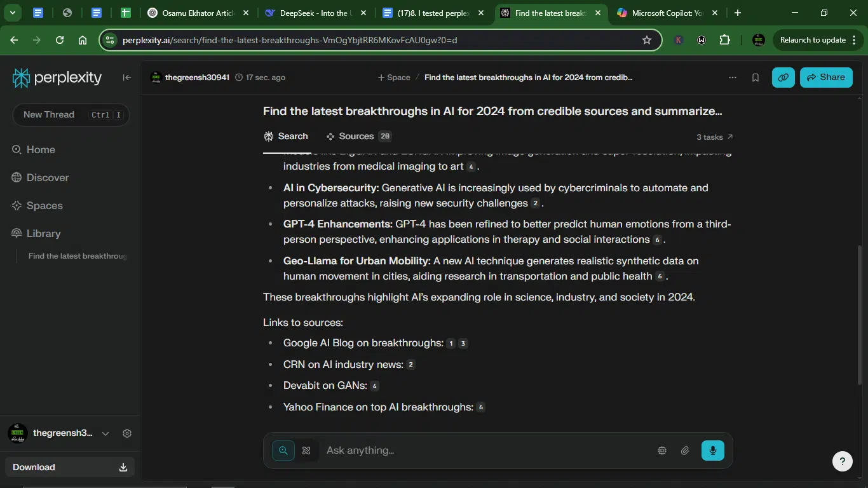Screen dimensions: 868x488
Task: Open citation 6 after social interactions
Action: tap(657, 240)
